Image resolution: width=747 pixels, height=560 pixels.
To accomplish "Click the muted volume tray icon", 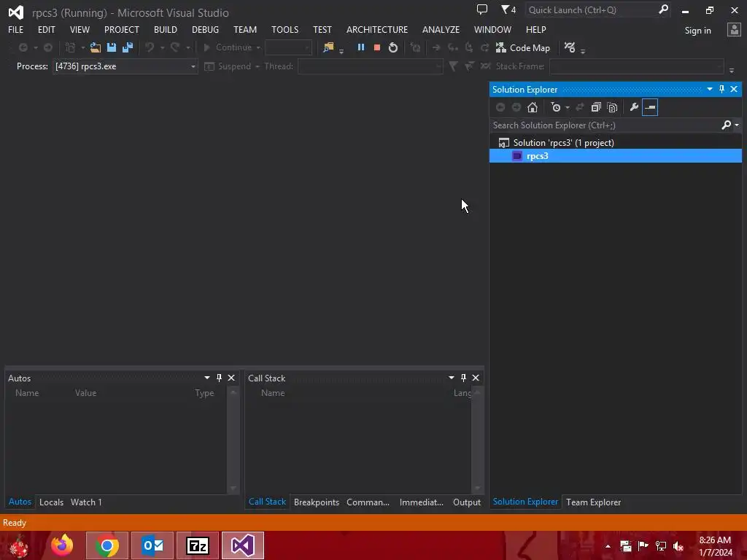I will pos(678,545).
